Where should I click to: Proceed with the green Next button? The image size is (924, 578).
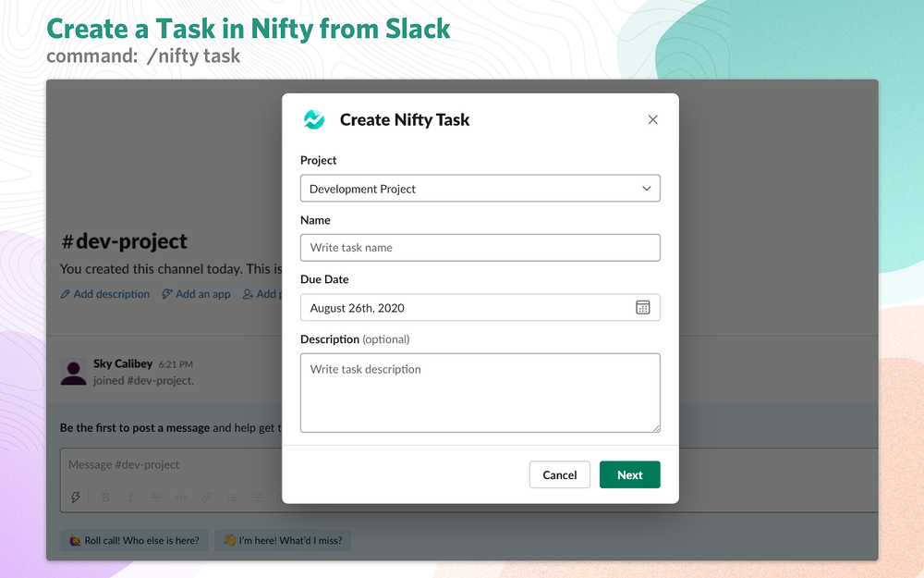(x=629, y=474)
